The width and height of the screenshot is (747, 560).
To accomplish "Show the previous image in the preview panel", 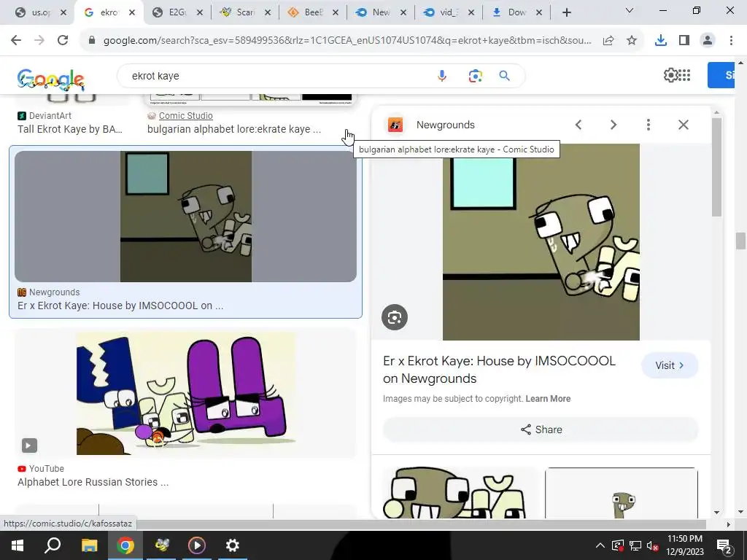I will coord(578,125).
